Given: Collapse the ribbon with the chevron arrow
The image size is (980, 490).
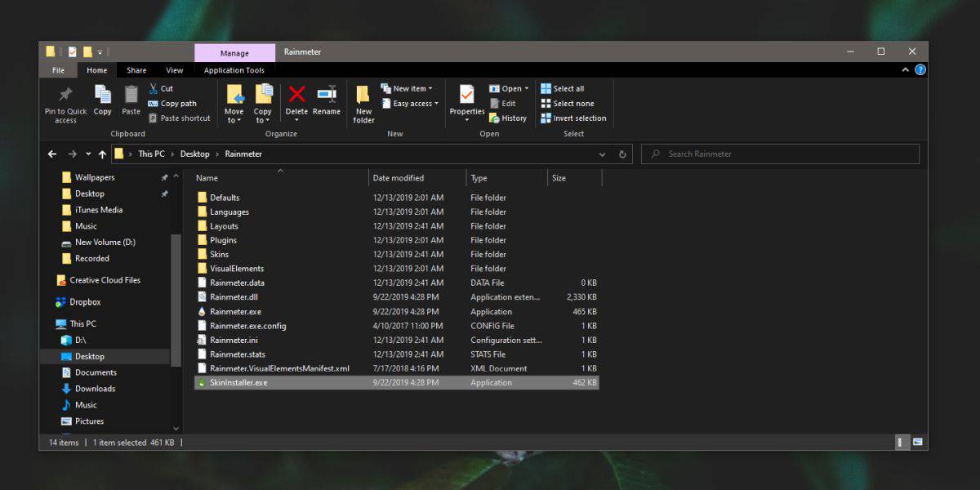Looking at the screenshot, I should (905, 70).
